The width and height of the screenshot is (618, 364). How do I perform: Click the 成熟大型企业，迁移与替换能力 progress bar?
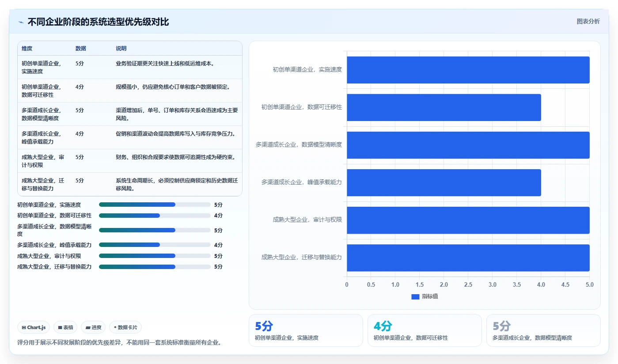[x=155, y=267]
